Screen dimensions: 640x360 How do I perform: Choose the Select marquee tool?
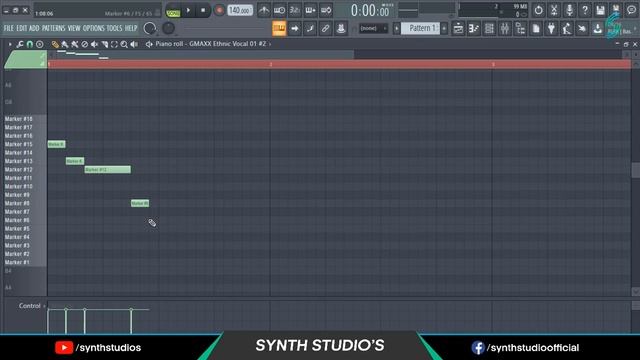coord(114,44)
